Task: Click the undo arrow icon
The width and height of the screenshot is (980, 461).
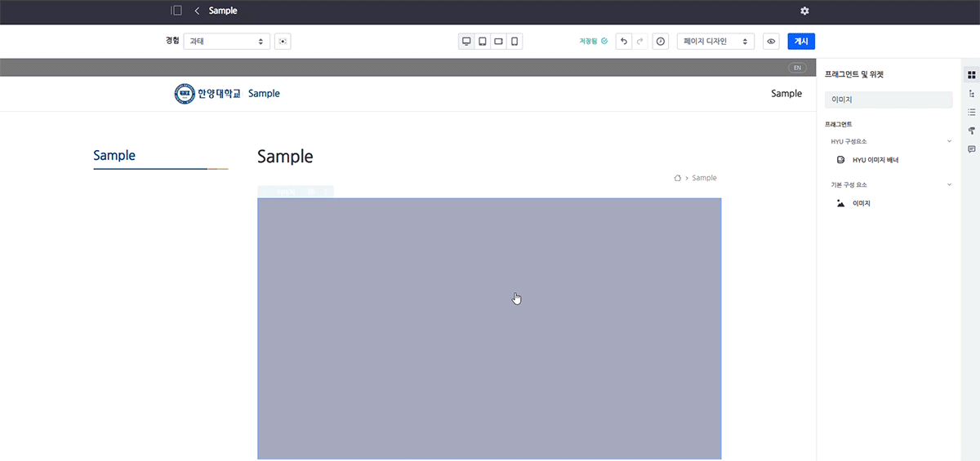Action: point(624,42)
